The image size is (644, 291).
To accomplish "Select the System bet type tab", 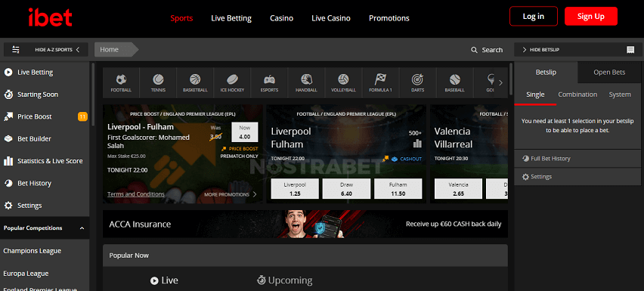I will click(x=619, y=94).
